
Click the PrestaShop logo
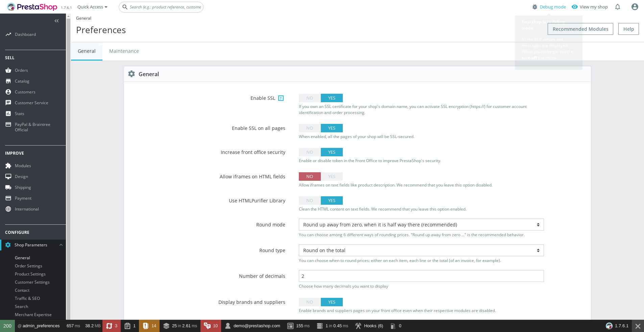click(32, 7)
